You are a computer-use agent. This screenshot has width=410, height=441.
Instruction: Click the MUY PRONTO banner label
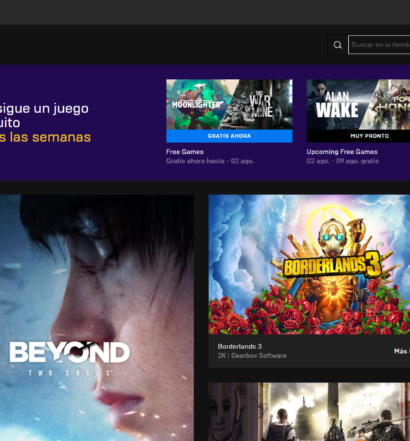(x=369, y=136)
